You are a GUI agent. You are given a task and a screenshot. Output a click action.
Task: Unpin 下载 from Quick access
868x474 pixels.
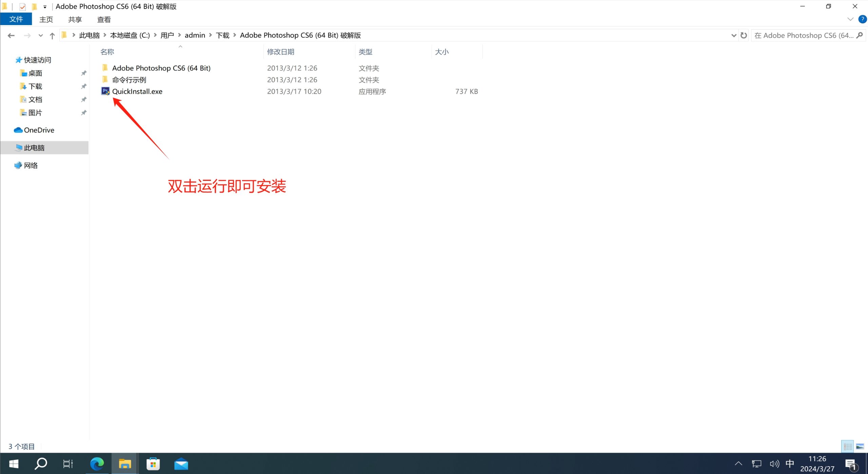coord(84,86)
